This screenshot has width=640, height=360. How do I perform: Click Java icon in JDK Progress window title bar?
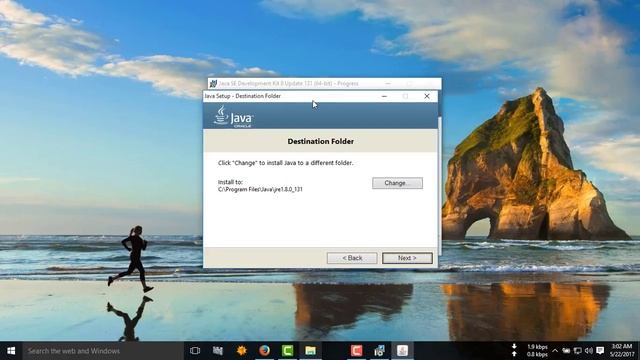(x=213, y=84)
